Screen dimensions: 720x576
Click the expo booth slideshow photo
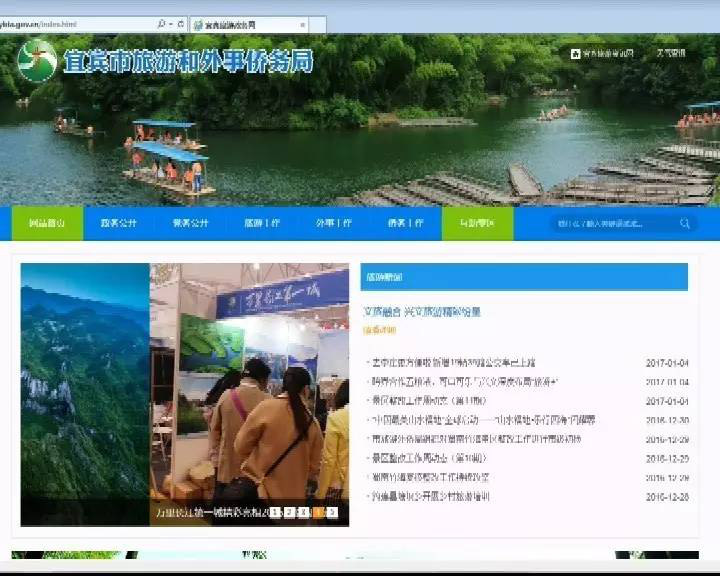point(249,381)
